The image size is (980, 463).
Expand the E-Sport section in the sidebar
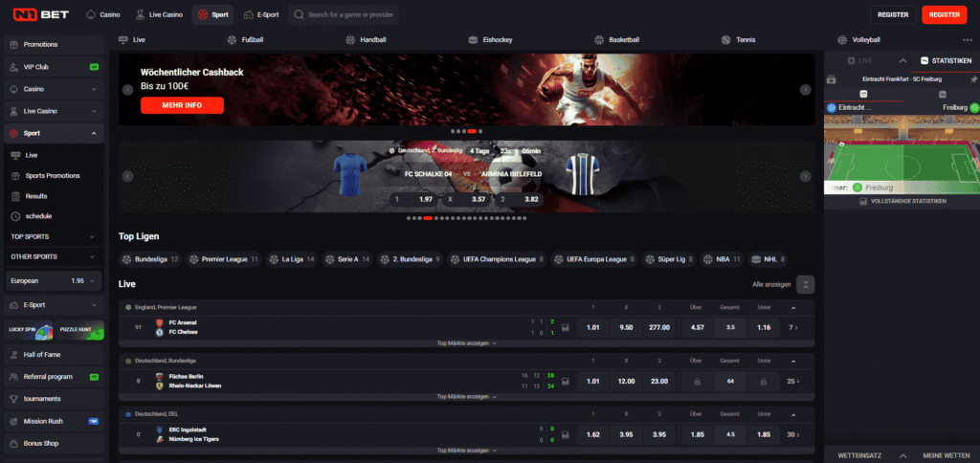point(94,305)
